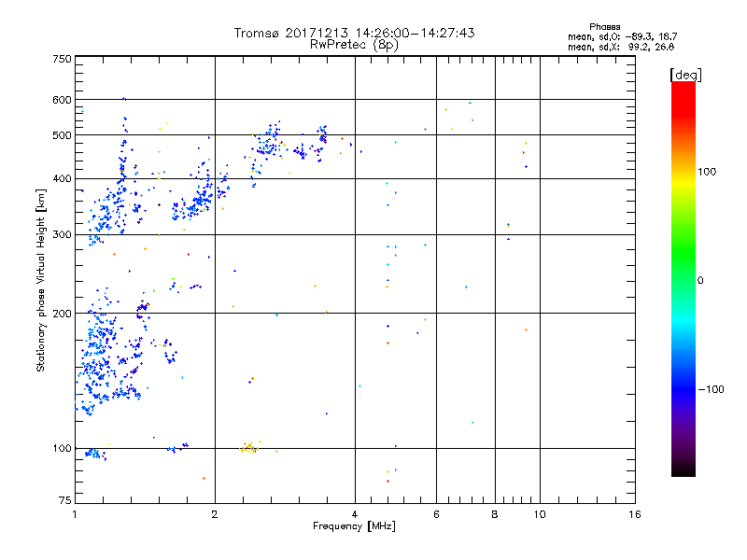This screenshot has width=747, height=560.
Task: Click the x-axis tick label '16'
Action: [x=635, y=514]
